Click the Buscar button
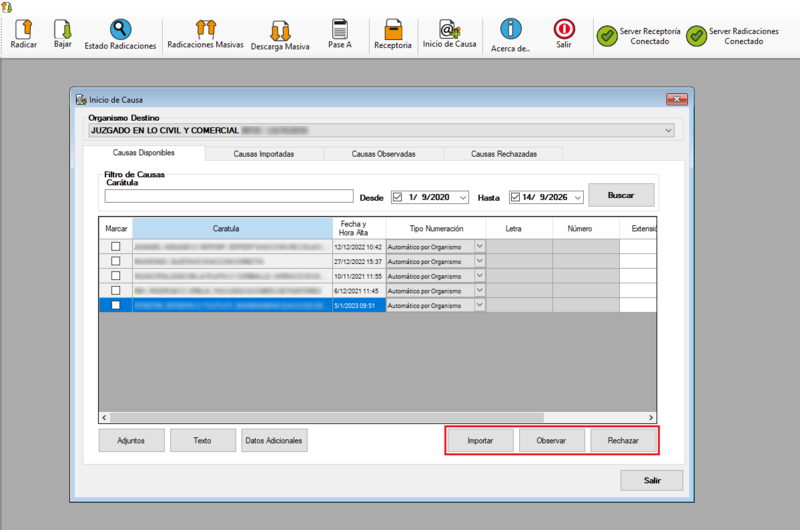Screen dimensions: 800x530 (621, 195)
